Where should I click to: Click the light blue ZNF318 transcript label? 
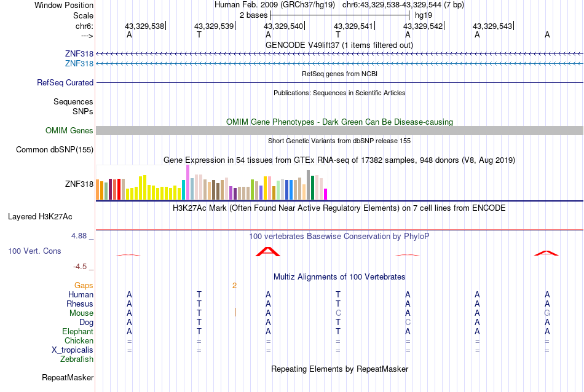click(x=79, y=64)
